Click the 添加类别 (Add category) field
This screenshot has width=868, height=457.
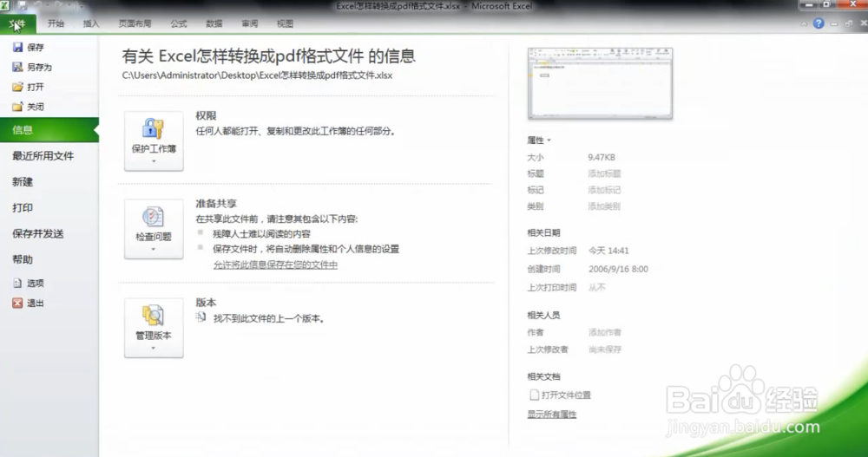[604, 207]
